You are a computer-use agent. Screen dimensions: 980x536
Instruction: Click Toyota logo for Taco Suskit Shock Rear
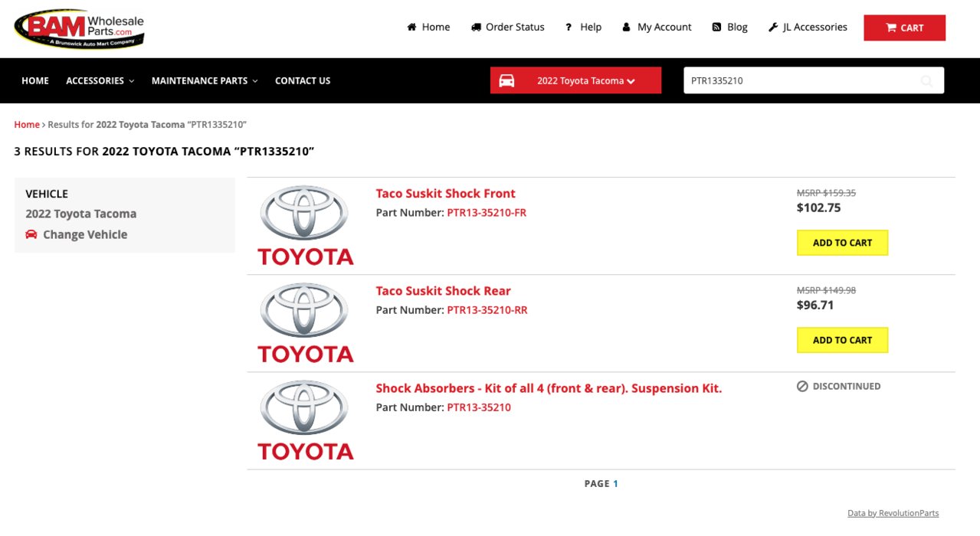point(306,322)
